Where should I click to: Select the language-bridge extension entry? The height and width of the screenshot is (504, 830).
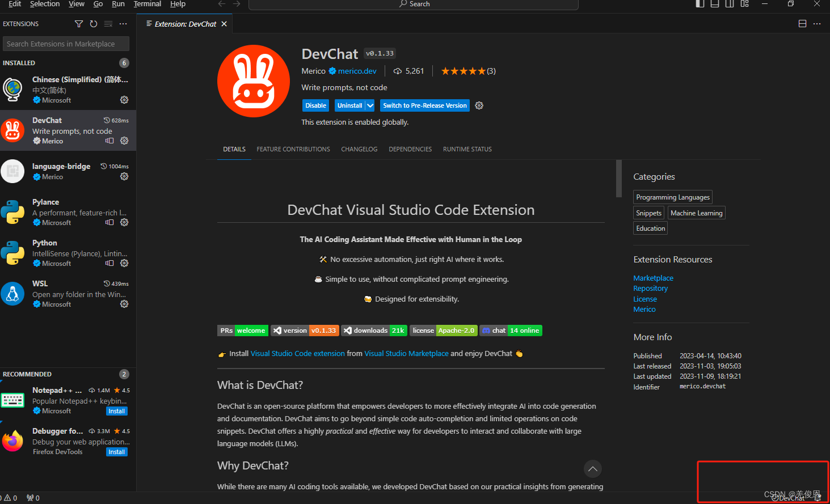[68, 171]
